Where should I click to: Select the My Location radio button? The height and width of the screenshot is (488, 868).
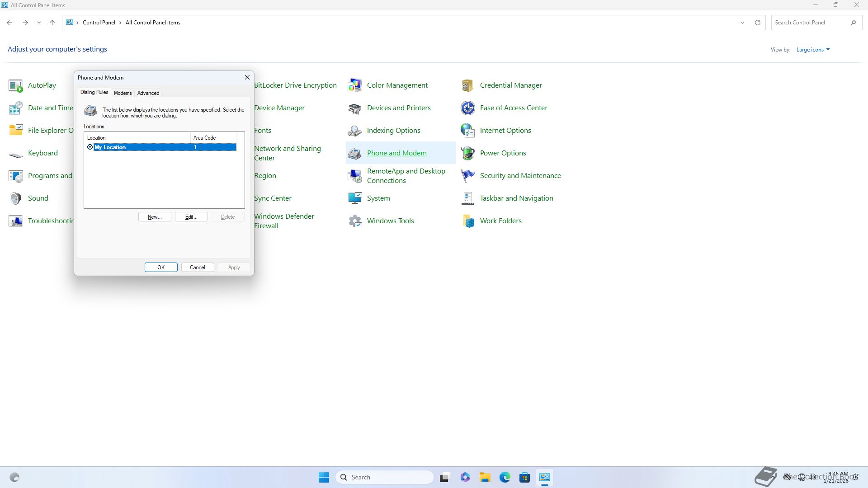point(90,147)
